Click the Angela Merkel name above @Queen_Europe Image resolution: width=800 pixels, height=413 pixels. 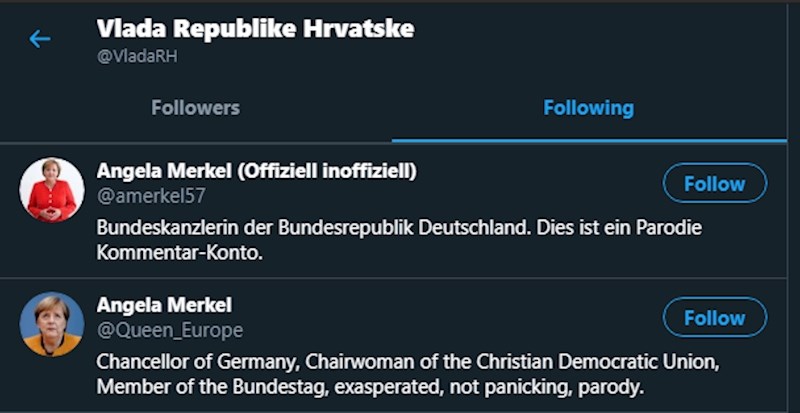click(x=164, y=305)
